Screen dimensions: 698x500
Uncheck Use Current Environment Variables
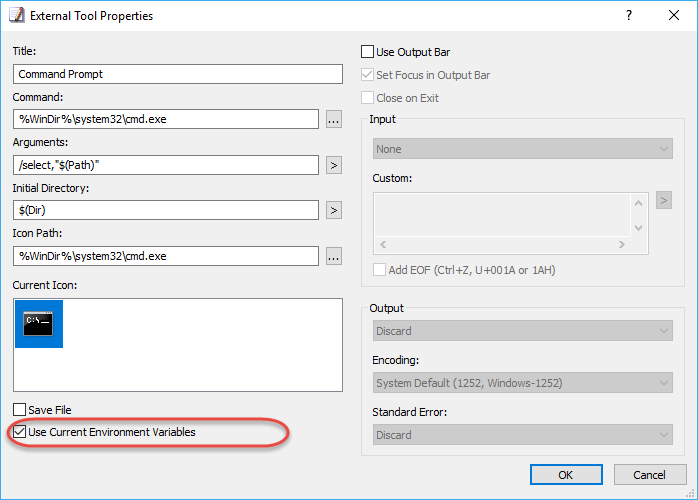click(20, 432)
